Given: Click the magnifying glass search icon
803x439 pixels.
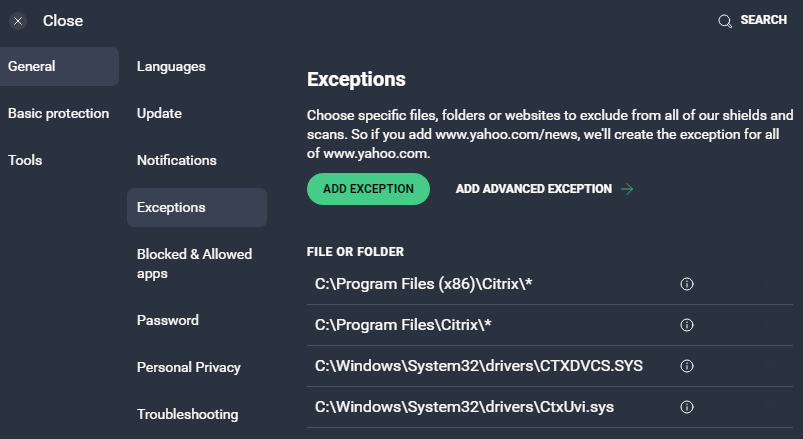Looking at the screenshot, I should point(725,21).
